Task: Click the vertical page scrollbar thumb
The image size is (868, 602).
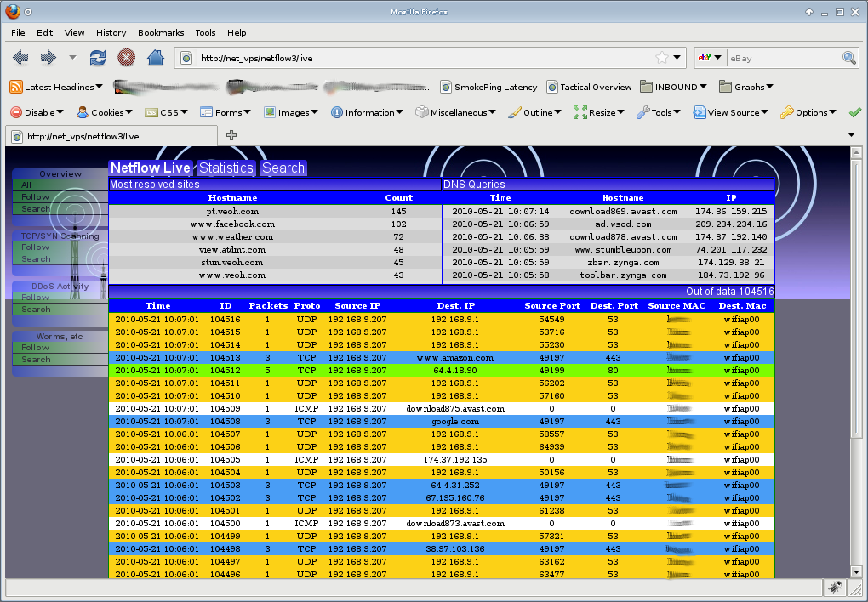Action: 856,298
